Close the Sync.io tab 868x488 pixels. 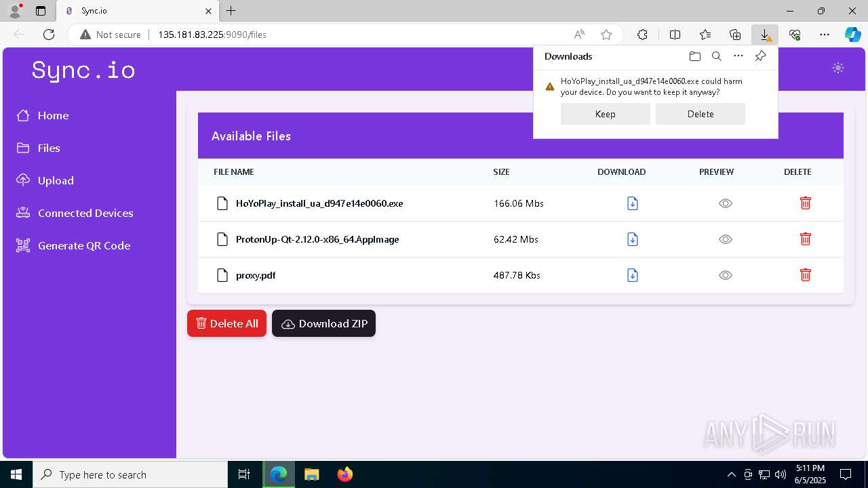[x=209, y=11]
